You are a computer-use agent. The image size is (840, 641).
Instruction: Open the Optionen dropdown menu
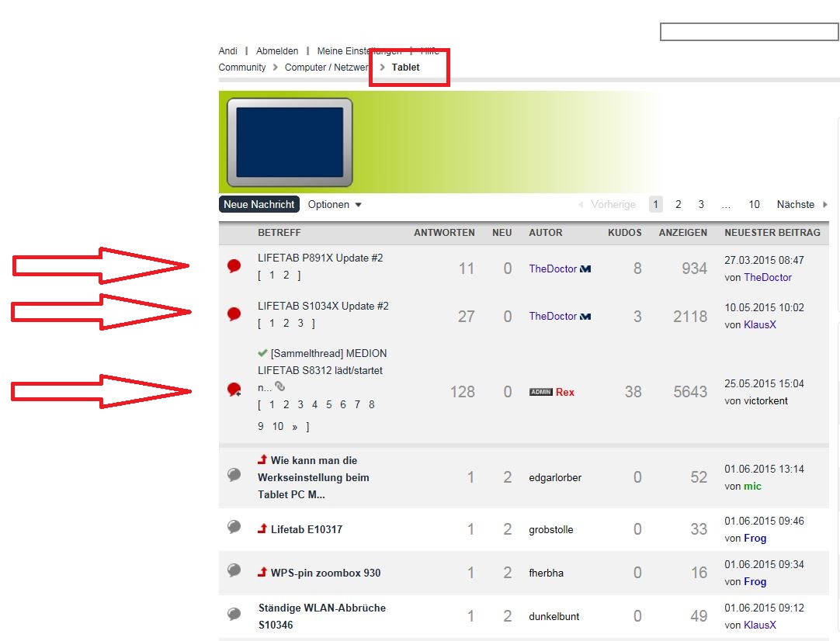(x=335, y=205)
